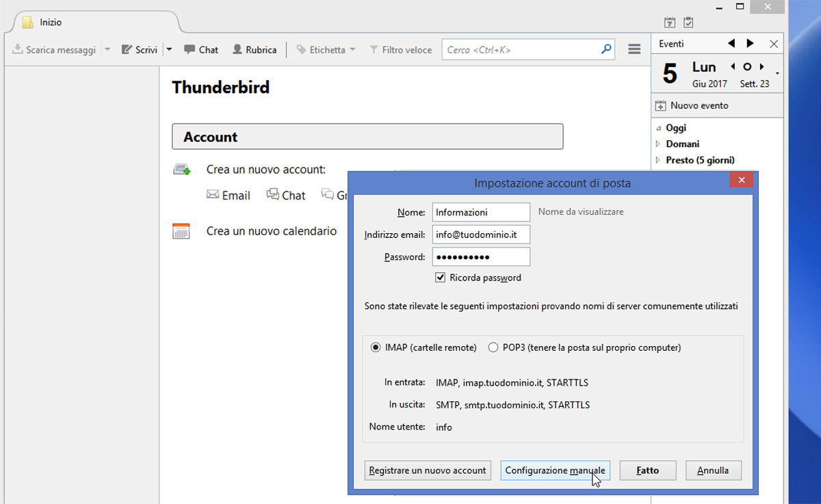Screen dimensions: 821x504
Task: Collapse the Oggi events section
Action: tap(658, 128)
